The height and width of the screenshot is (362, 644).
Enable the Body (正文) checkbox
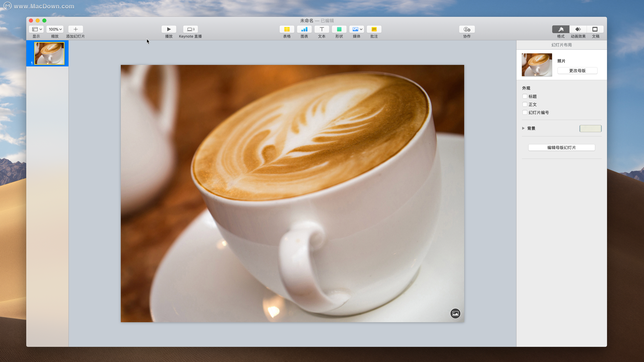[525, 104]
